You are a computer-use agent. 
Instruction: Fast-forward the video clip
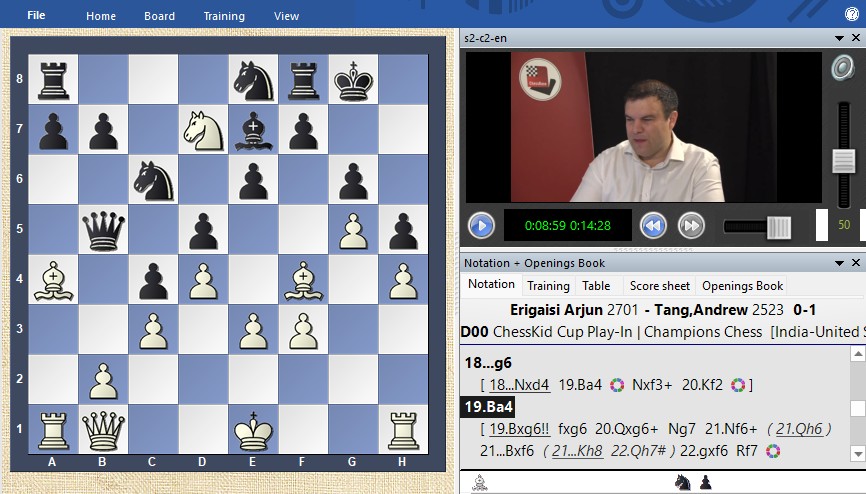691,225
